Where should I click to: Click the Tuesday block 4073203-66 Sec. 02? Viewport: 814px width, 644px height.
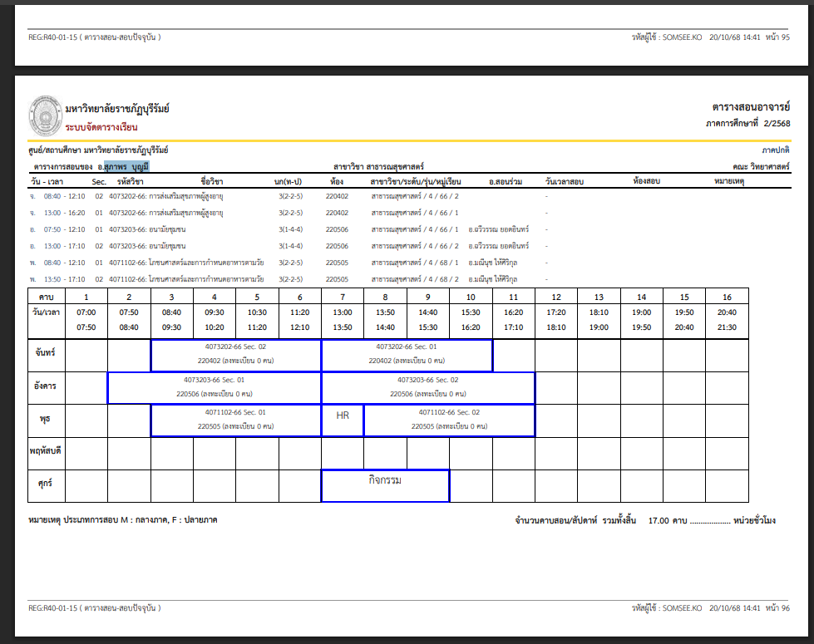(428, 388)
